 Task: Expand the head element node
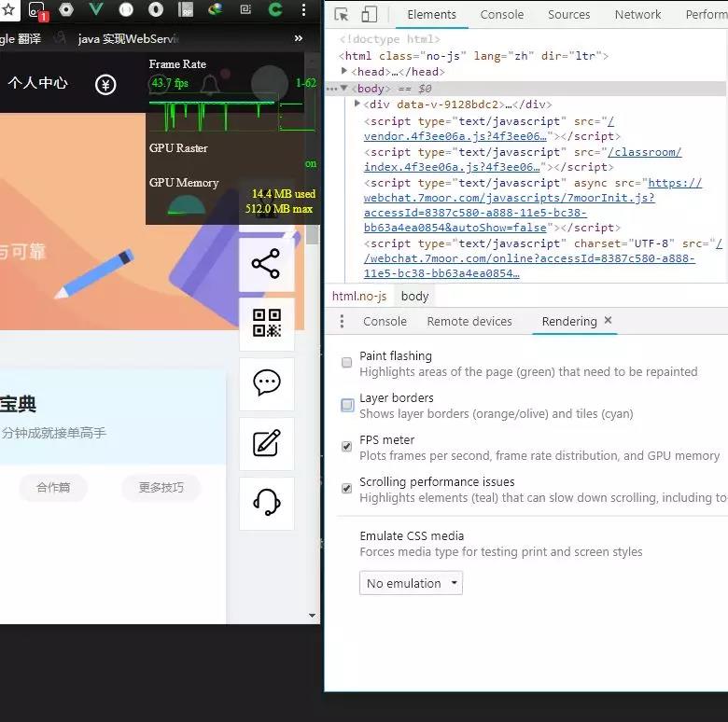click(344, 72)
